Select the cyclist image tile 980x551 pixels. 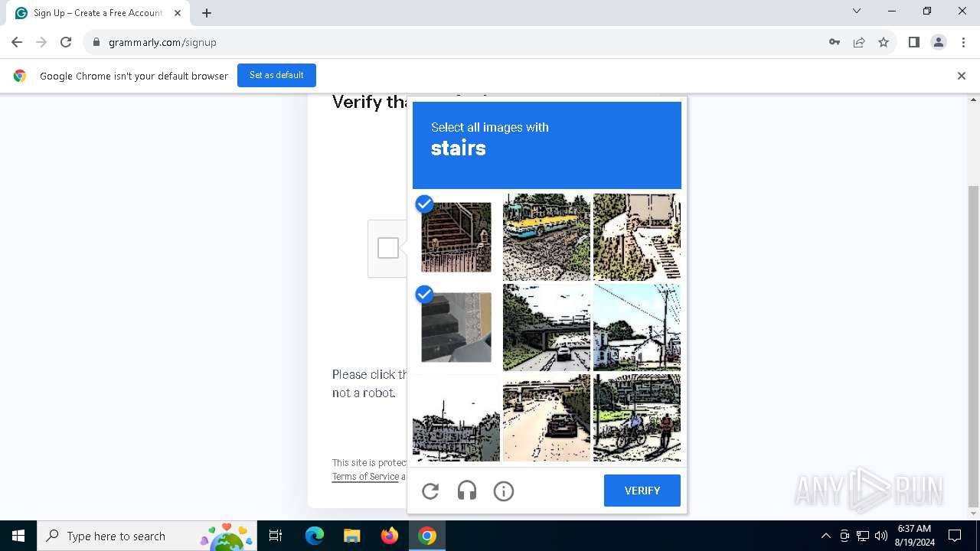point(637,418)
